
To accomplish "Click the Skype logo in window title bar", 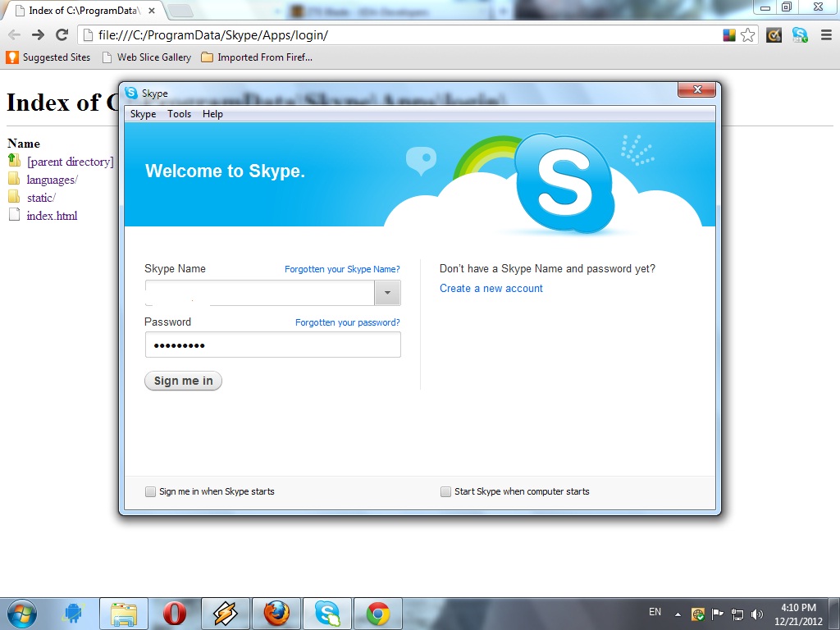I will (x=131, y=93).
